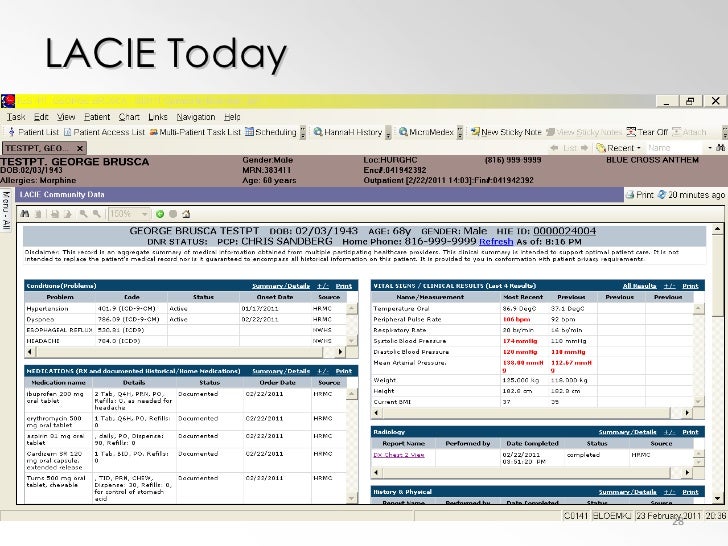The height and width of the screenshot is (546, 728).
Task: Click the next patient arrow beside List
Action: coord(585,148)
